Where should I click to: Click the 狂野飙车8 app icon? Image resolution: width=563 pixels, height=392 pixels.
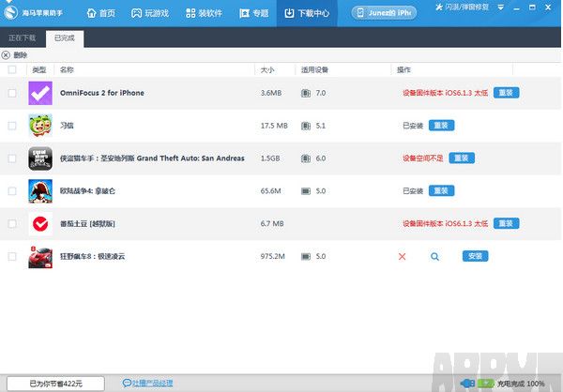click(39, 256)
